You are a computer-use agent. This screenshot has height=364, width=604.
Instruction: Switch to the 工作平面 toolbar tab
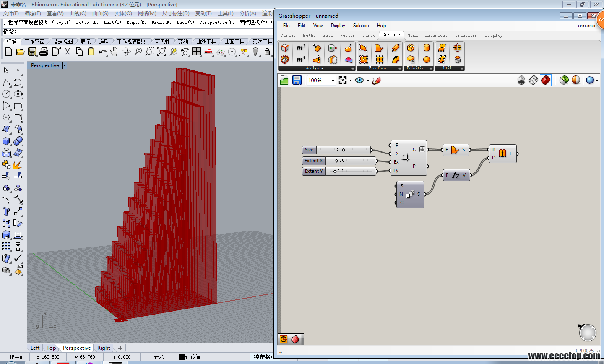[x=34, y=42]
